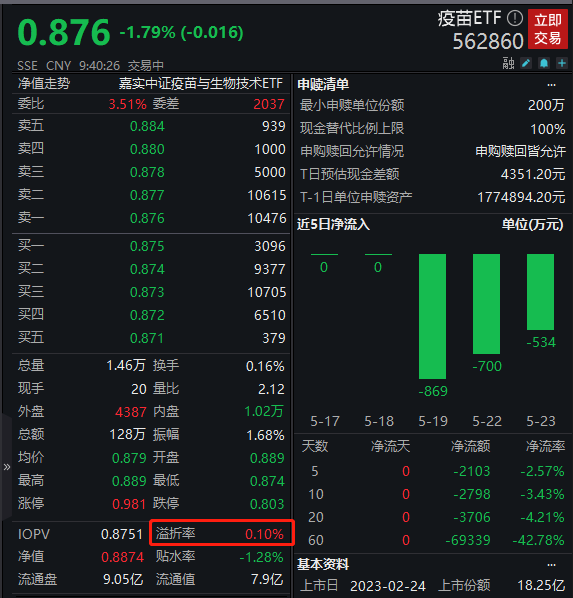Viewport: 573px width, 598px height.
Task: Click the 内盘 value 1.02万
Action: (x=264, y=412)
